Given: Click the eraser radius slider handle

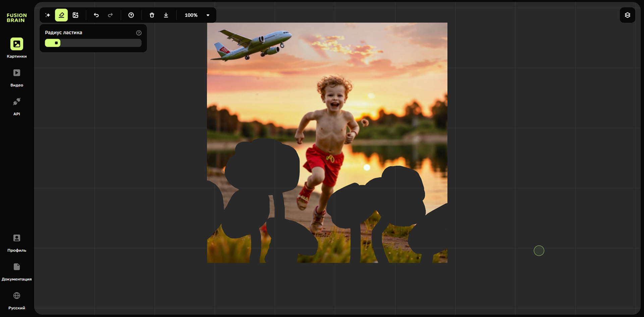Looking at the screenshot, I should pyautogui.click(x=56, y=43).
